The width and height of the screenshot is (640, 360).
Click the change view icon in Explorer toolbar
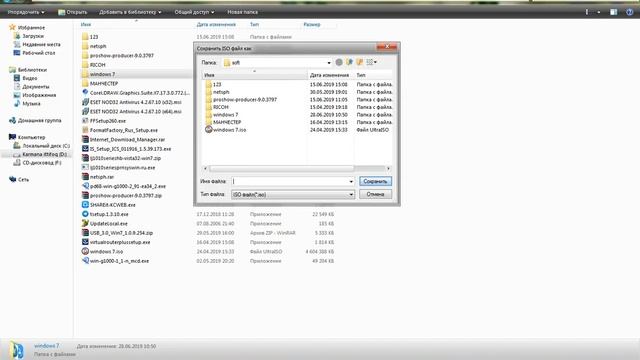coord(587,12)
